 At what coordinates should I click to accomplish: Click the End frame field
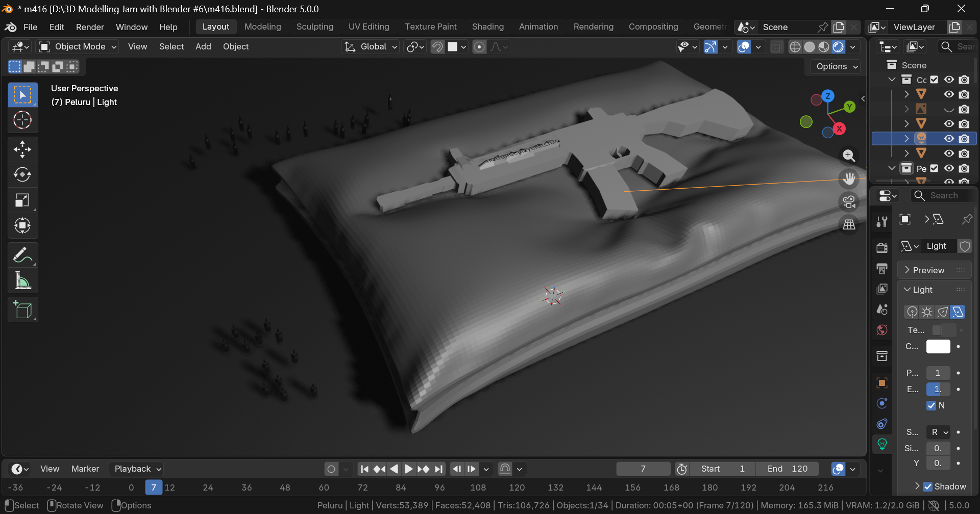(788, 469)
